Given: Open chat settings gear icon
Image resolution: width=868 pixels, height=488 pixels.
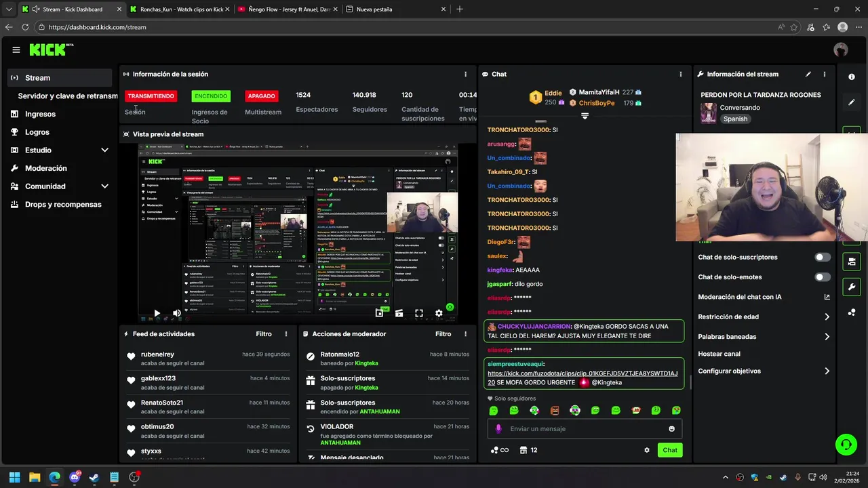Looking at the screenshot, I should tap(646, 450).
